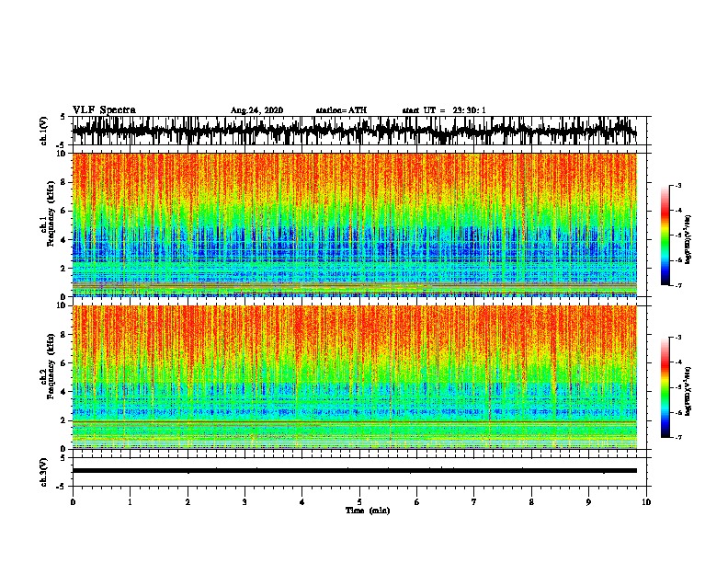Click the "ch.3(V)" axis label
The height and width of the screenshot is (563, 728).
click(x=44, y=472)
